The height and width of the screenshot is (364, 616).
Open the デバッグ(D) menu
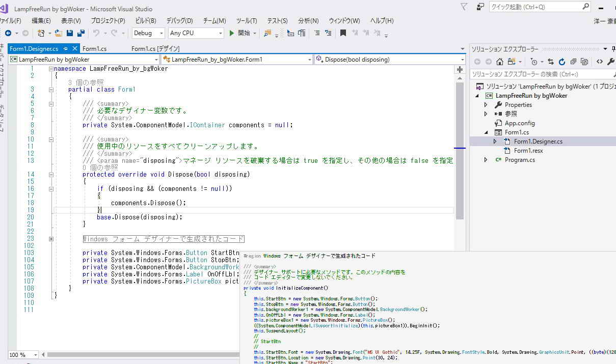click(180, 21)
